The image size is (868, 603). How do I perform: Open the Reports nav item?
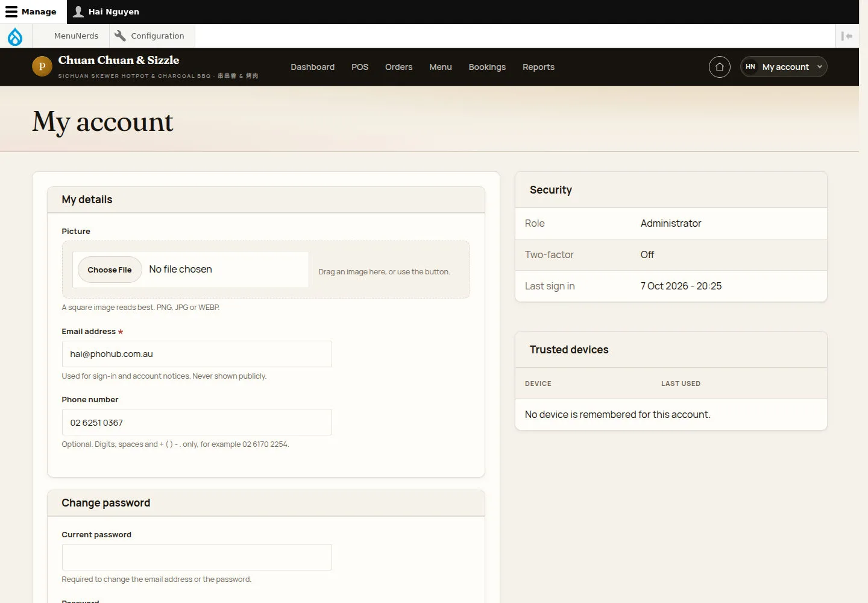pos(538,67)
